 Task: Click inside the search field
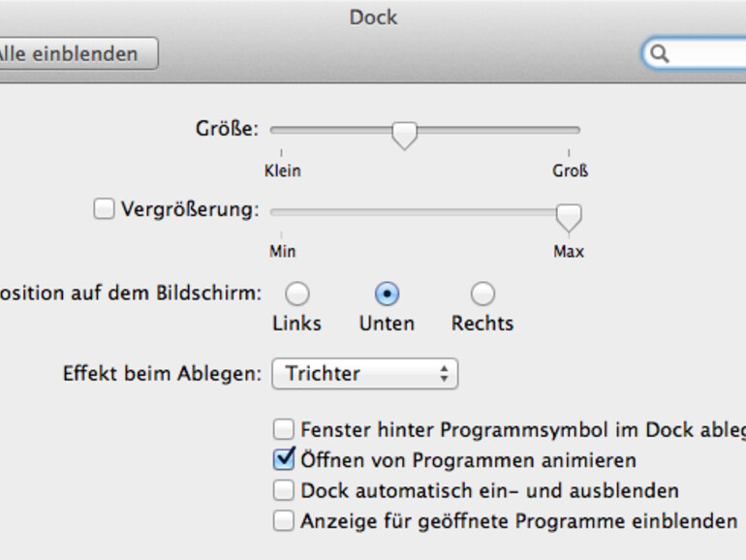coord(707,54)
